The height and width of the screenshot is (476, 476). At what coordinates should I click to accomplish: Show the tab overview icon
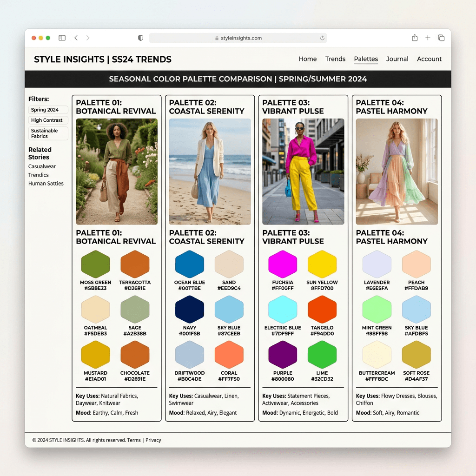click(441, 38)
